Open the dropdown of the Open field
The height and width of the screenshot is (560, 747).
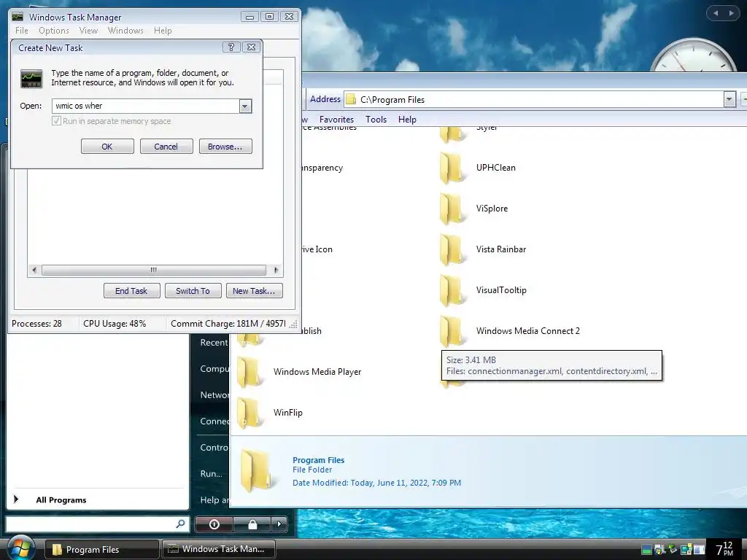point(245,106)
